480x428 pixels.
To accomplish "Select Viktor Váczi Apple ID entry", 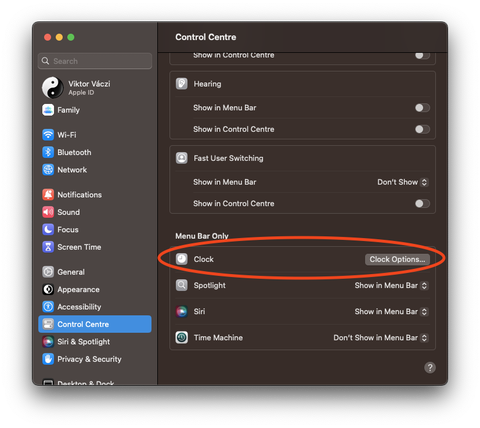I will coord(95,88).
